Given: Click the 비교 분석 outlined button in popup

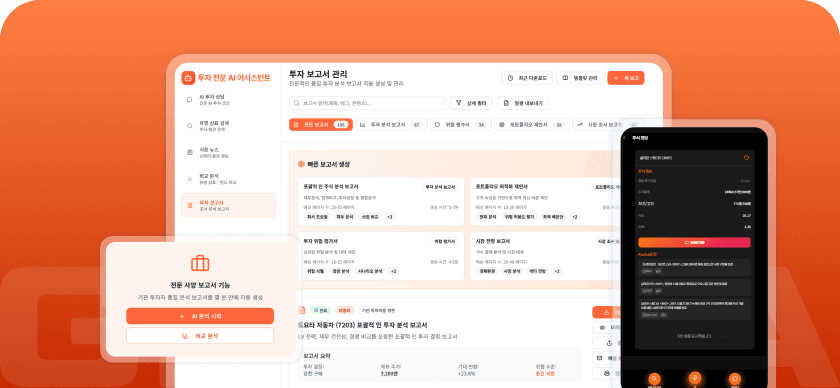Looking at the screenshot, I should tap(200, 336).
